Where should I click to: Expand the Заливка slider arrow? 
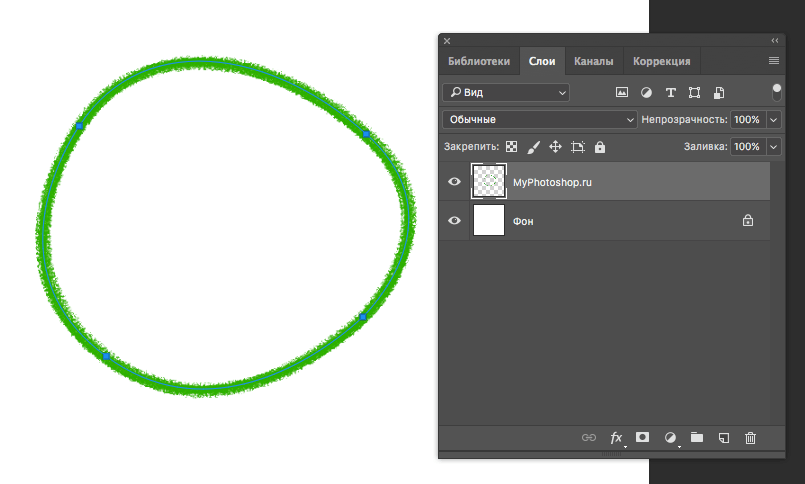[774, 147]
